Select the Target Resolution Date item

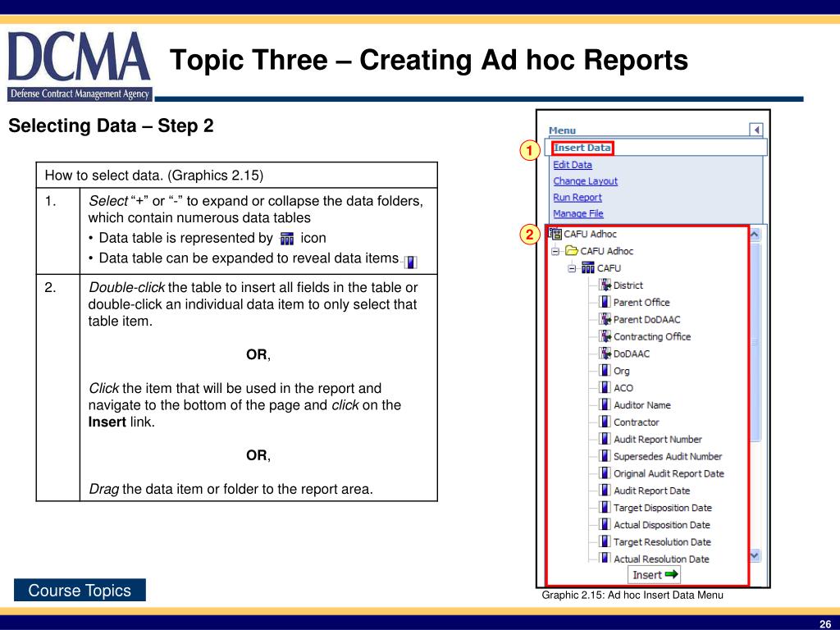[x=662, y=543]
